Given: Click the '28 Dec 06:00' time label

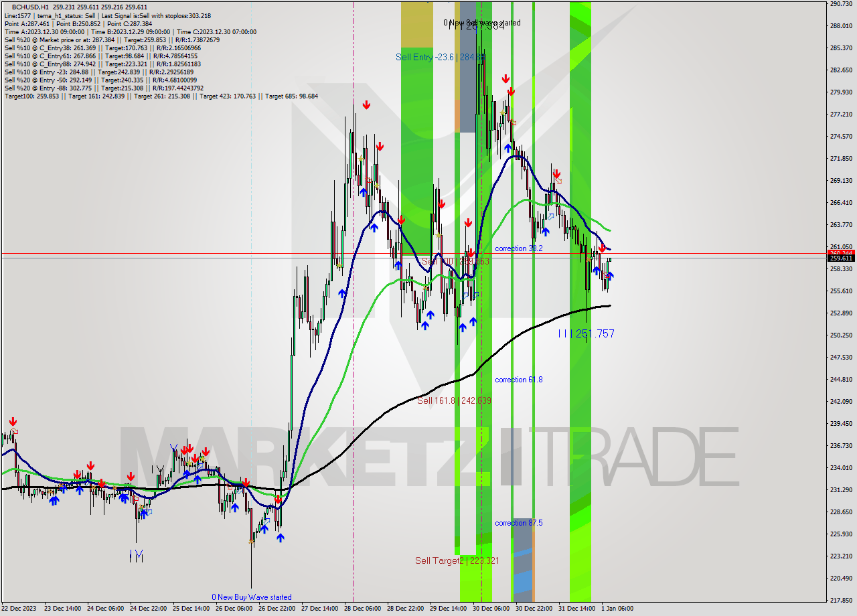Looking at the screenshot, I should [x=363, y=609].
